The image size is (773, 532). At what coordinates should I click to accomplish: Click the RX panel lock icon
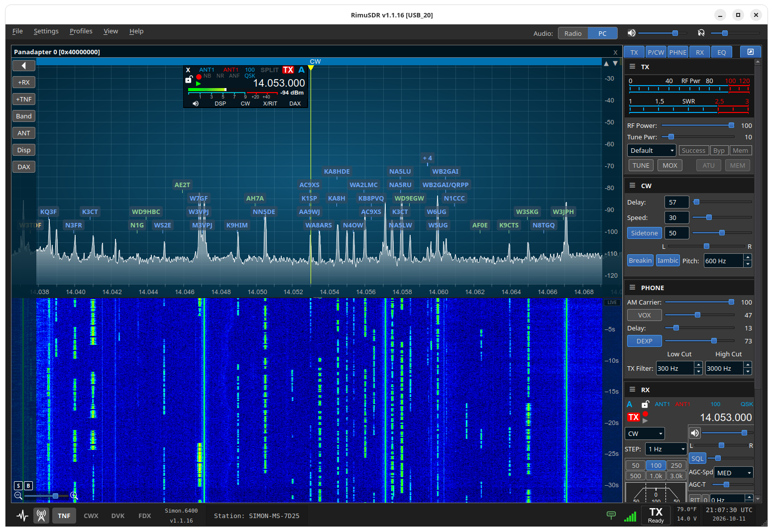(x=645, y=404)
